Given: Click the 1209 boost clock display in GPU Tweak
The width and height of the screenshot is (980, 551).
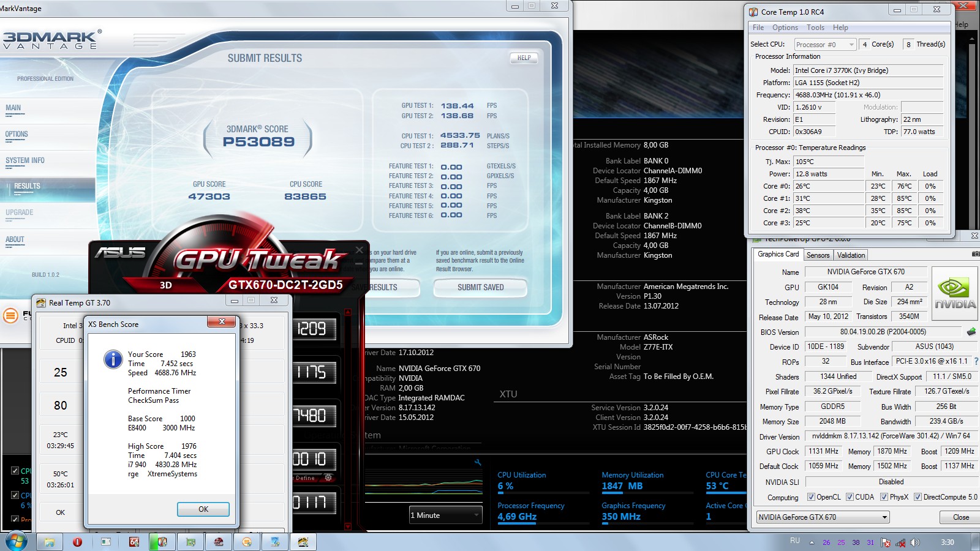Looking at the screenshot, I should point(314,329).
